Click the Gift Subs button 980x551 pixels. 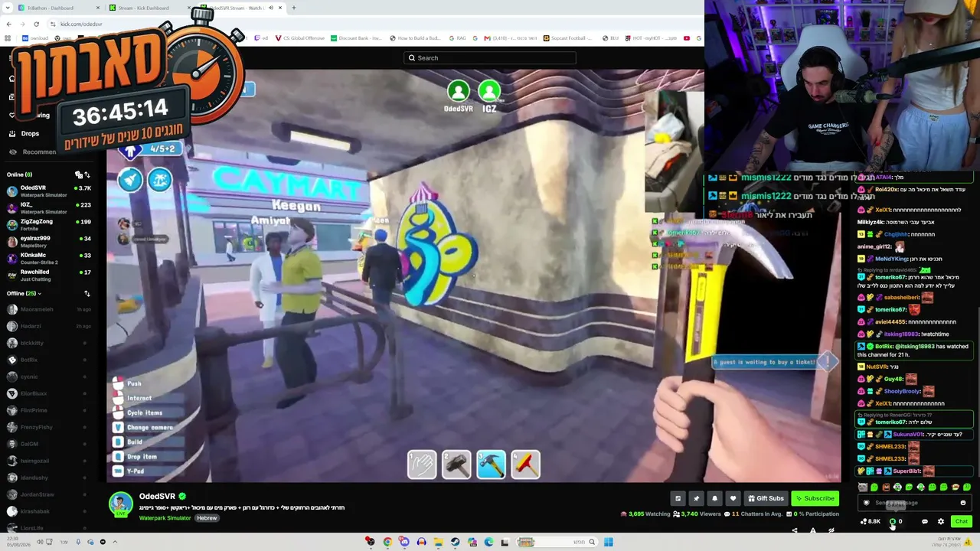[766, 498]
